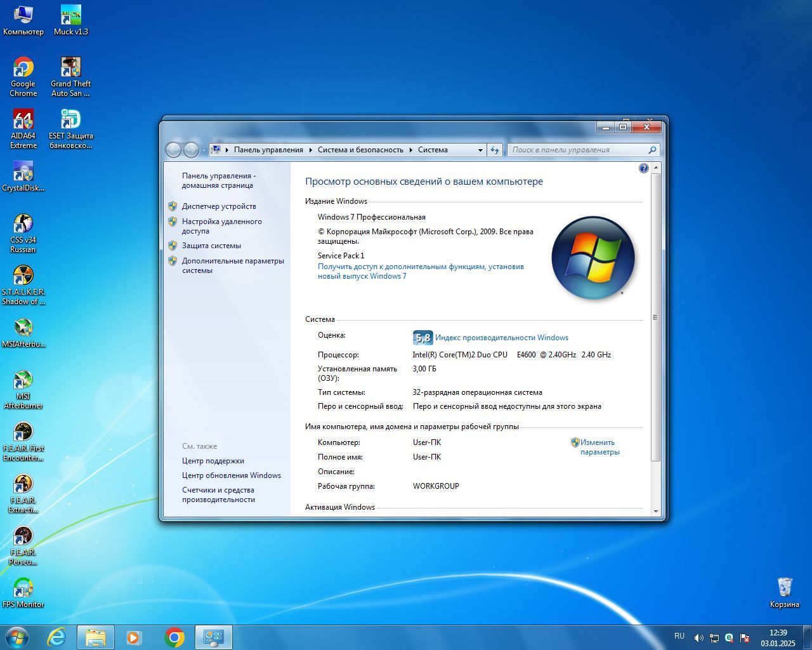Expand the arrow after Панель управления breadcrumb
The image size is (812, 650).
point(311,150)
